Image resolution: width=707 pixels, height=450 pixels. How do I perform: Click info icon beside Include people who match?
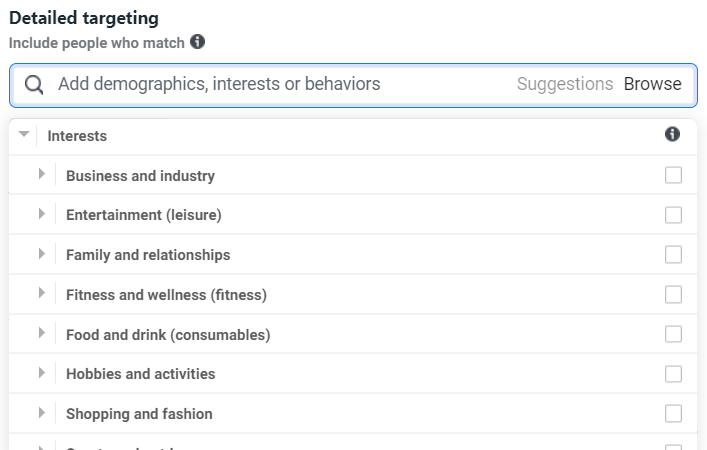(x=197, y=41)
